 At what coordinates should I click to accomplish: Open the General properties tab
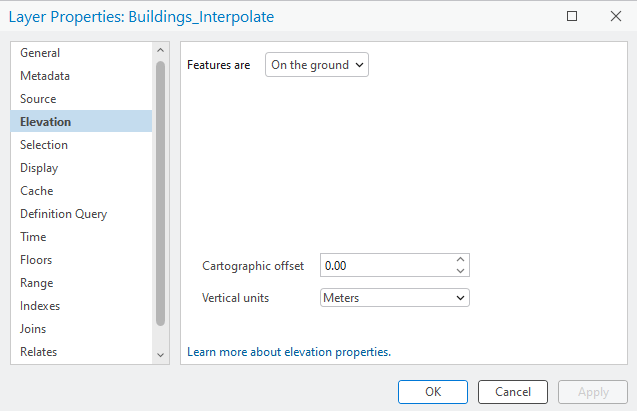point(40,53)
